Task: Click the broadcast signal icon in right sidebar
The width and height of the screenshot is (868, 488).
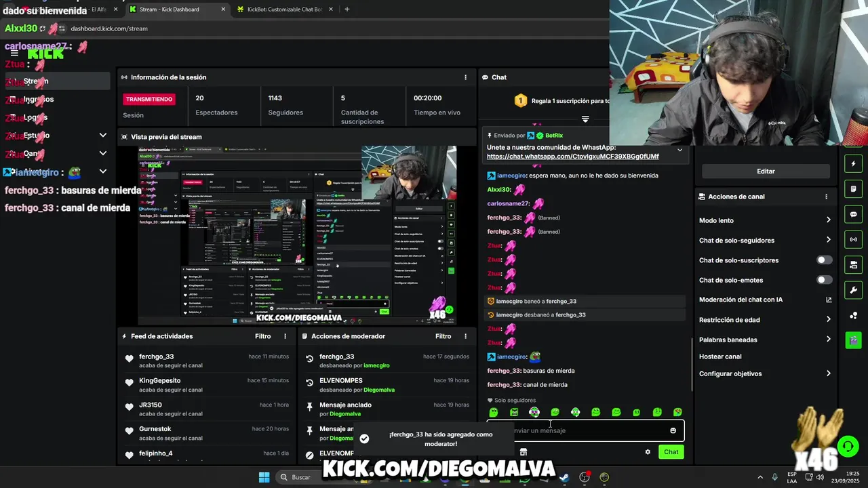Action: coord(853,239)
